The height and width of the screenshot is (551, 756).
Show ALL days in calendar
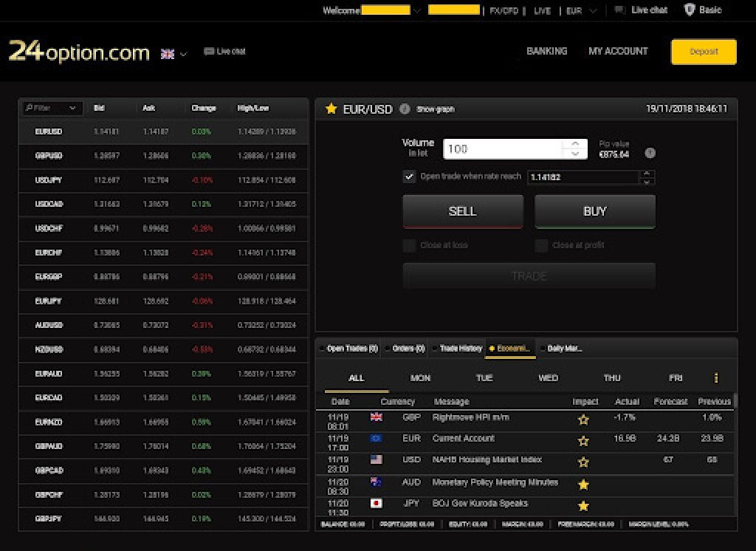point(357,377)
